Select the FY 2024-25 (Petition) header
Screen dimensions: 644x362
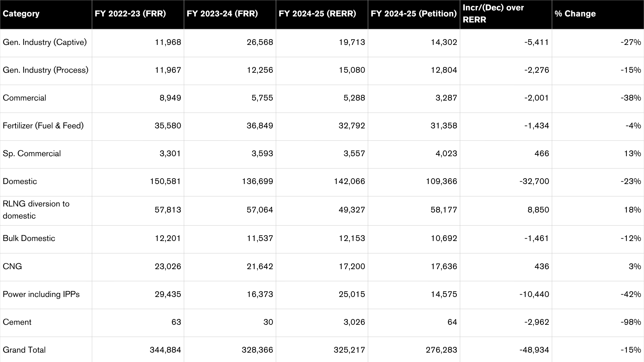click(x=414, y=14)
